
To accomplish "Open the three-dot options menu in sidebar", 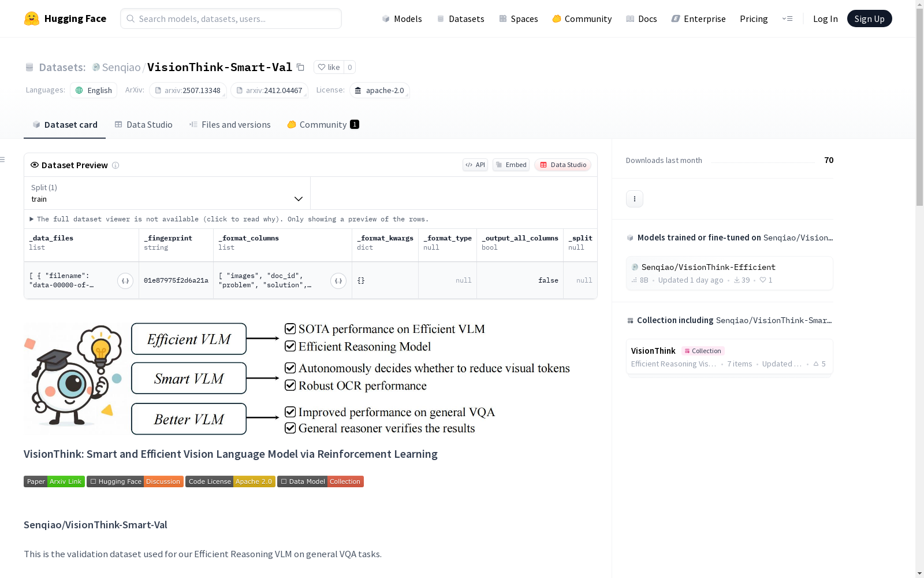I will coord(635,199).
